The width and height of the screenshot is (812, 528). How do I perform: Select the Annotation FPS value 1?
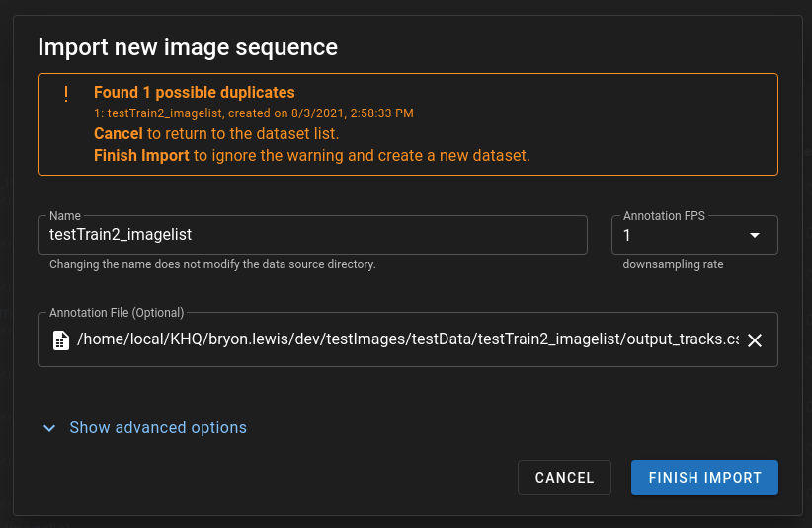tap(628, 236)
